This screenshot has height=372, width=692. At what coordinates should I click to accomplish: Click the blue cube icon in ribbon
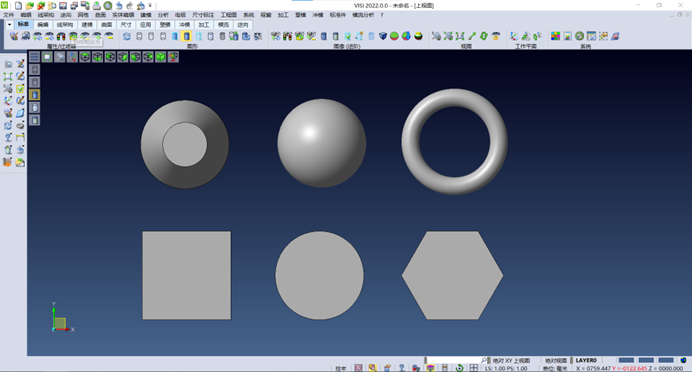[383, 36]
